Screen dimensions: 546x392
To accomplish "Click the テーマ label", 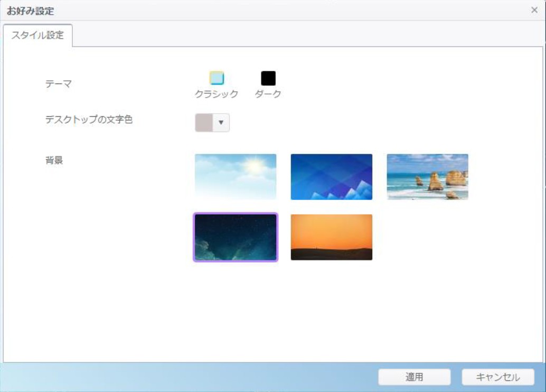I will coord(59,84).
